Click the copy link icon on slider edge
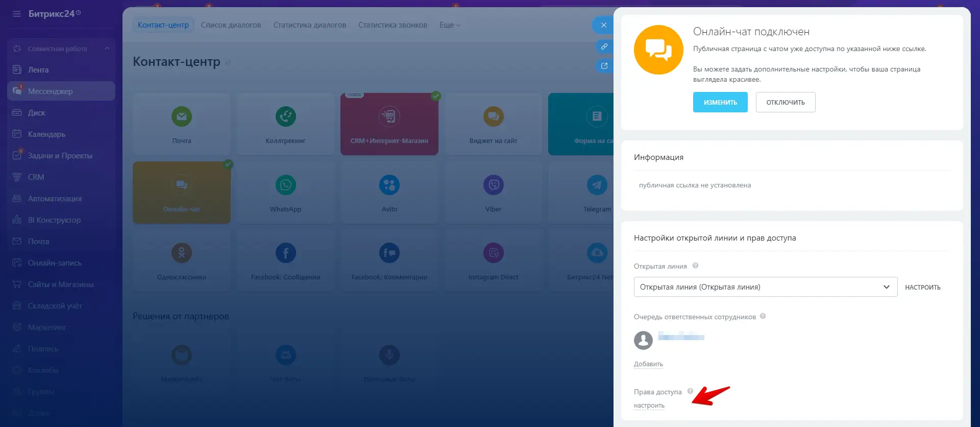Screen dimensions: 980x427 click(604, 46)
